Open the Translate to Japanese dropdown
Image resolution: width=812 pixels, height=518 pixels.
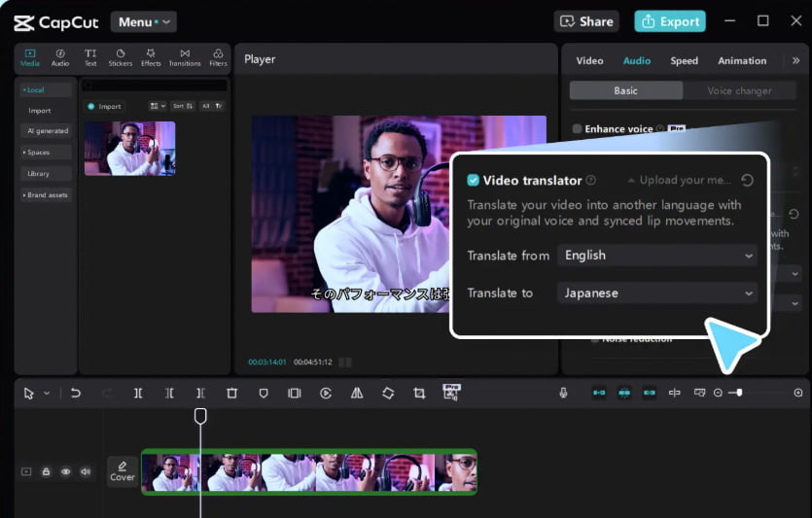pyautogui.click(x=657, y=293)
